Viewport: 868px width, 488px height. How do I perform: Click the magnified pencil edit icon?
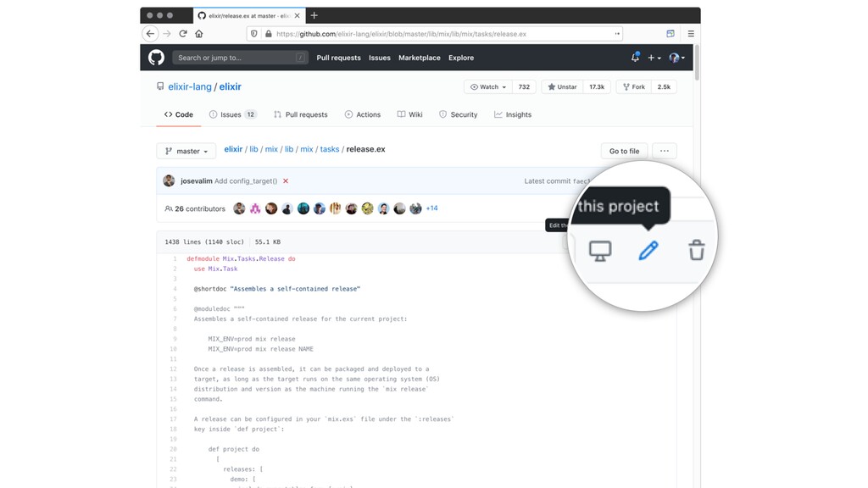(x=648, y=251)
